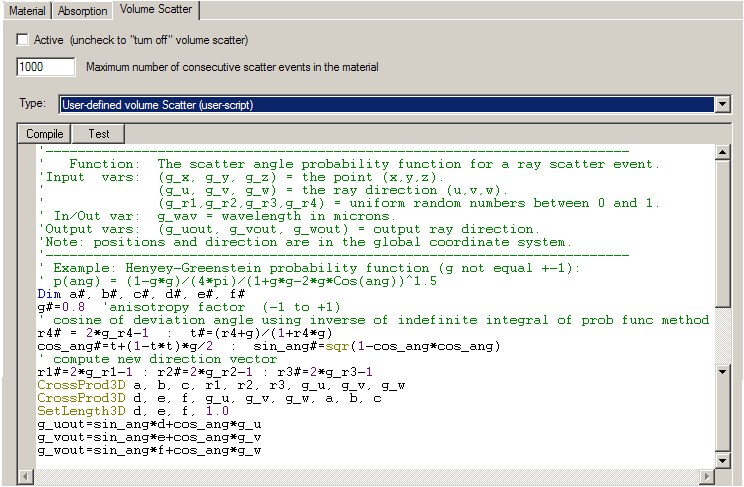This screenshot has height=487, width=744.
Task: Click the maximum scatter events field
Action: [x=46, y=67]
